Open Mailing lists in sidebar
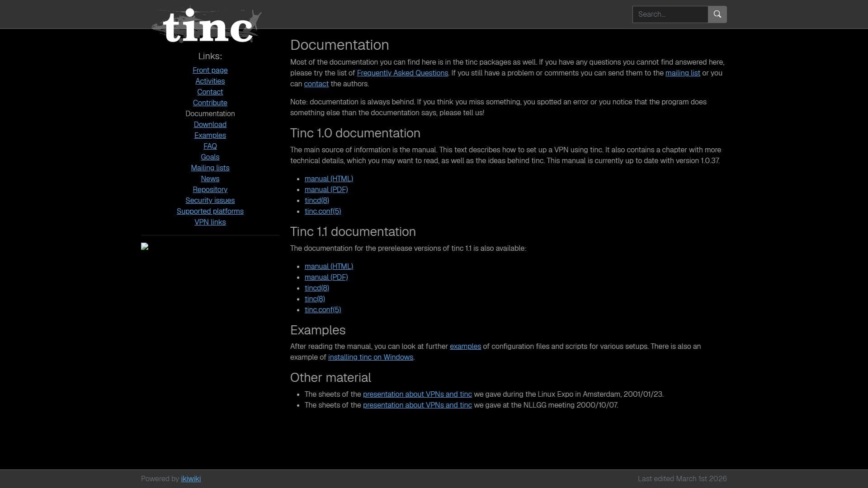 pyautogui.click(x=210, y=168)
